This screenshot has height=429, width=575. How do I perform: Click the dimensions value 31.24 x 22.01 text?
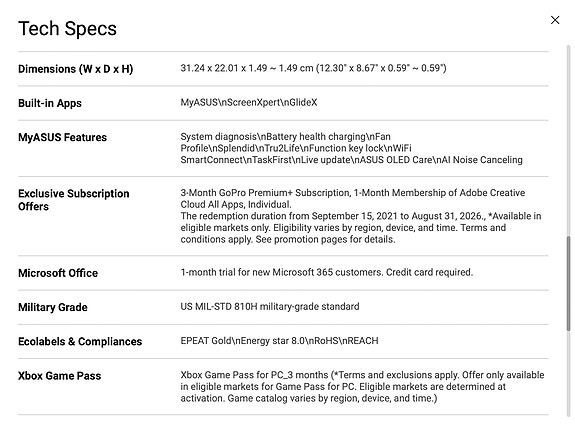313,68
